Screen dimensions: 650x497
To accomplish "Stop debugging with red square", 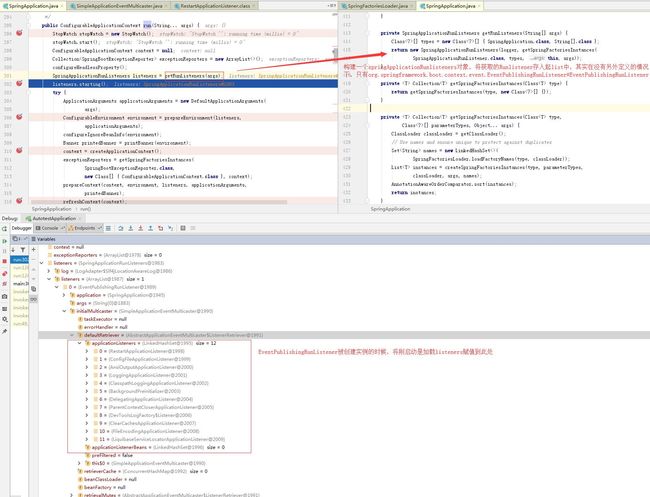I will [5, 261].
